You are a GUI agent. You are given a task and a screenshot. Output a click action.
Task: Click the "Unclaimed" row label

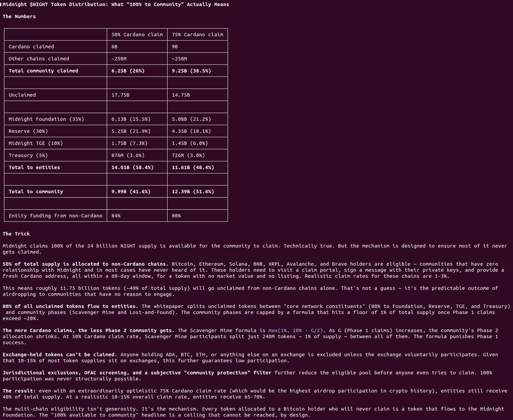pos(22,95)
